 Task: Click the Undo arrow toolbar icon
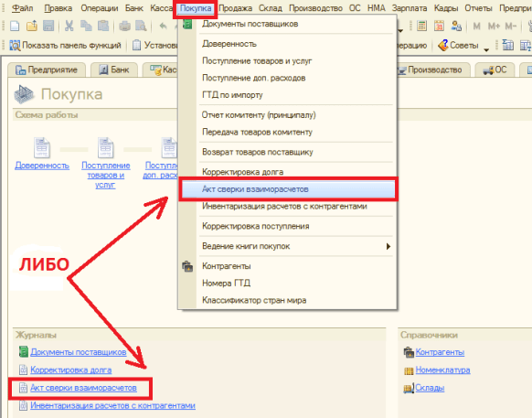pos(164,26)
